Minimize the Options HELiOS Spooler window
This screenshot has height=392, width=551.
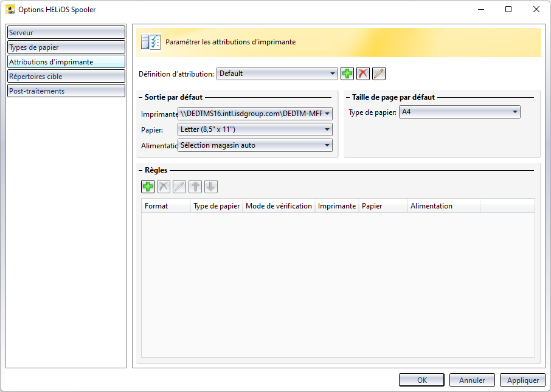tap(481, 10)
